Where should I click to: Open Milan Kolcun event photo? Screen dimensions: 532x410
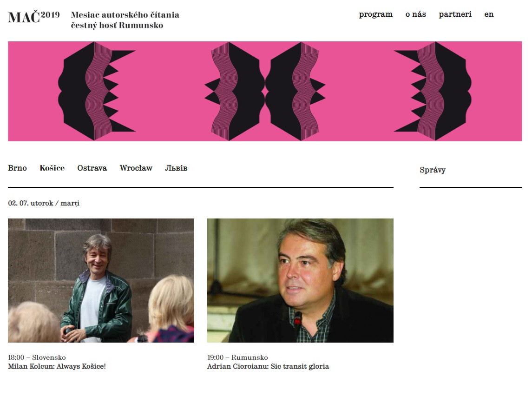[x=101, y=280]
